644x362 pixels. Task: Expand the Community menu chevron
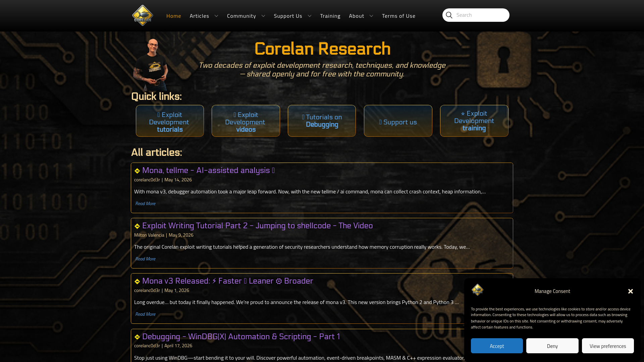[x=263, y=16]
